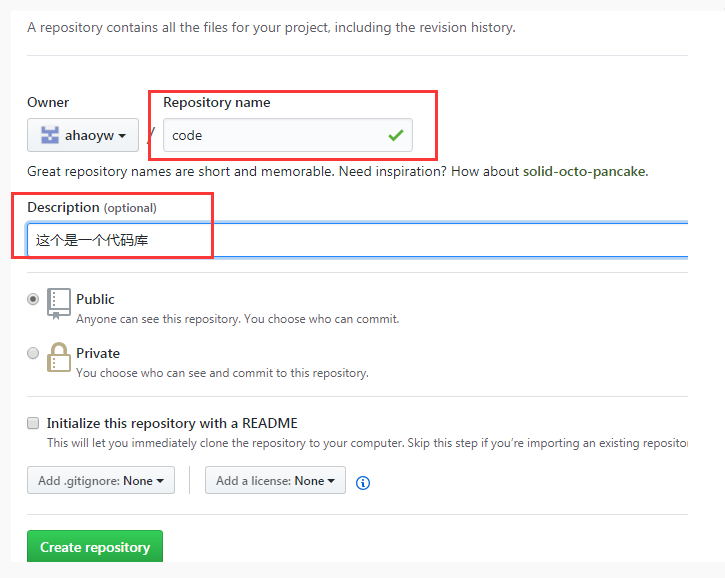Click the blue info icon beside license
The image size is (725, 578).
pyautogui.click(x=363, y=482)
